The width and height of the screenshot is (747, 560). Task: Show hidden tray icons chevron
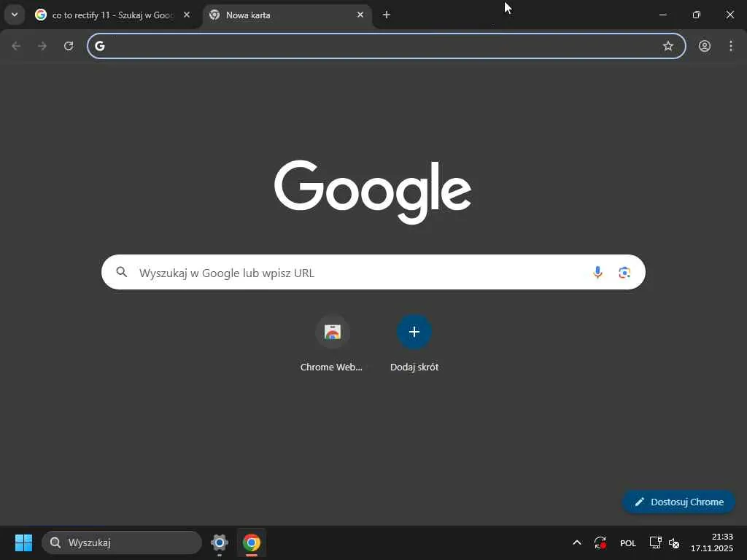[576, 542]
